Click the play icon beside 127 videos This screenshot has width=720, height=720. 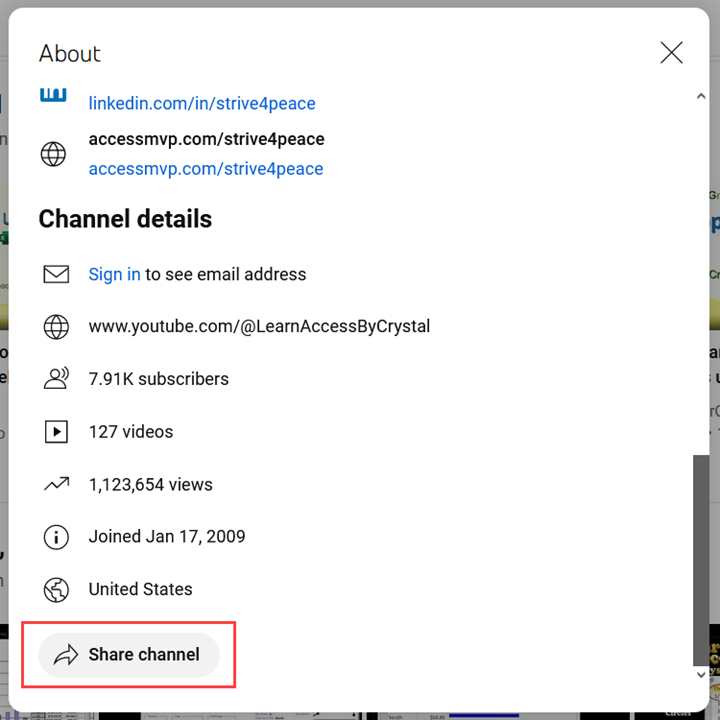[56, 432]
